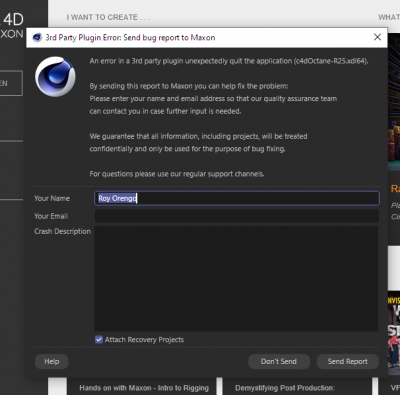Uncheck the Attach Recovery Projects checkbox

(x=99, y=340)
